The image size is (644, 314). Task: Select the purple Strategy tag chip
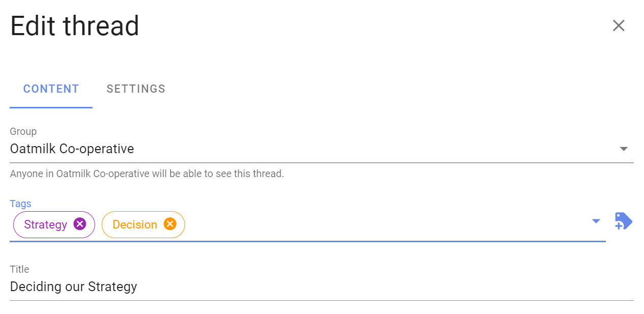click(x=54, y=224)
